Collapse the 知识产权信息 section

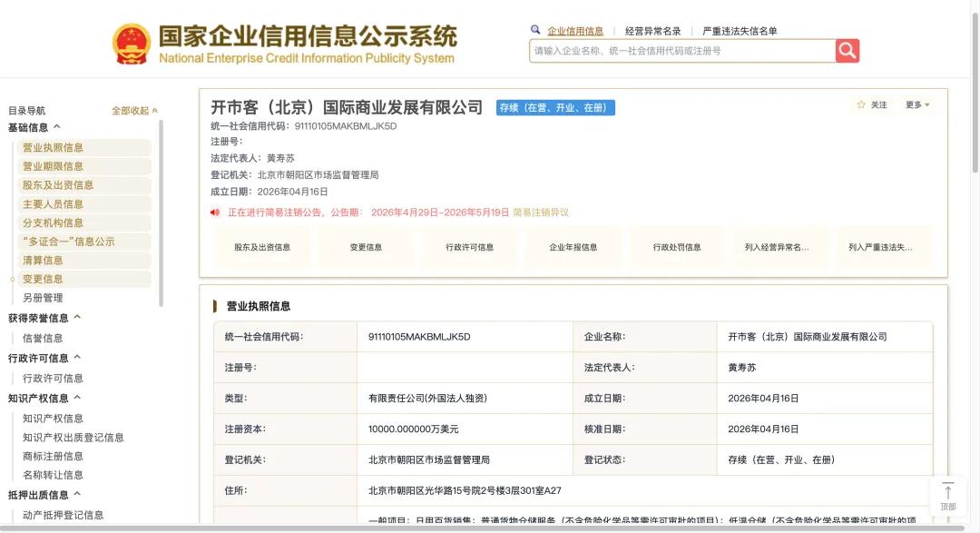click(77, 397)
